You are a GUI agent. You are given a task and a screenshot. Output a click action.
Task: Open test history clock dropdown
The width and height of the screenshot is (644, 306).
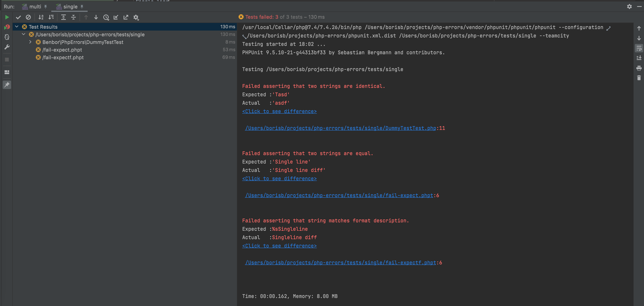[106, 17]
